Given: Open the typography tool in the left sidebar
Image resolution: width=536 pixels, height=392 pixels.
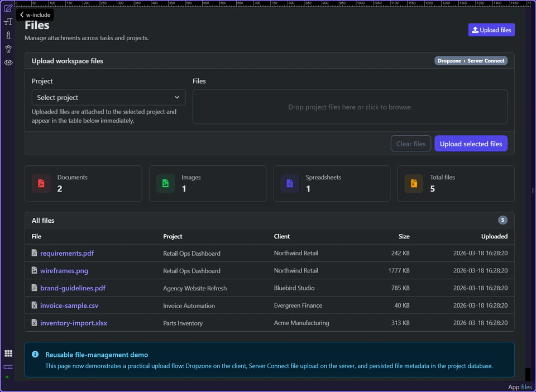Looking at the screenshot, I should click(x=8, y=21).
